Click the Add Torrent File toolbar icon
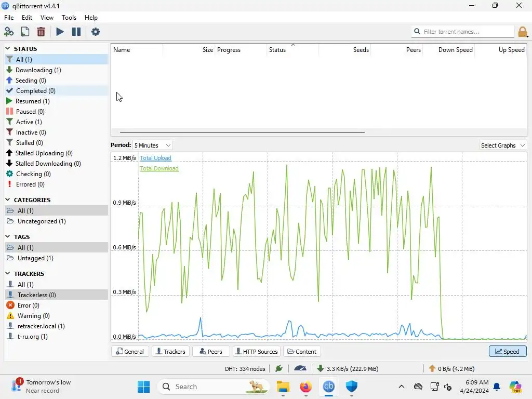Viewport: 532px width, 399px height. pos(25,32)
